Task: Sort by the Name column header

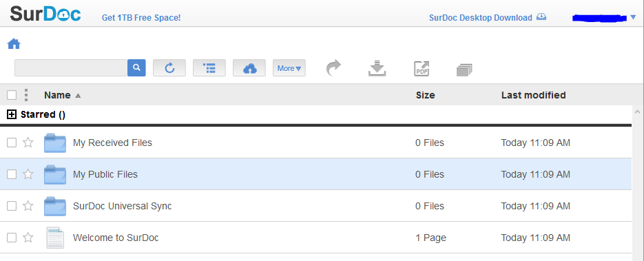Action: coord(57,95)
